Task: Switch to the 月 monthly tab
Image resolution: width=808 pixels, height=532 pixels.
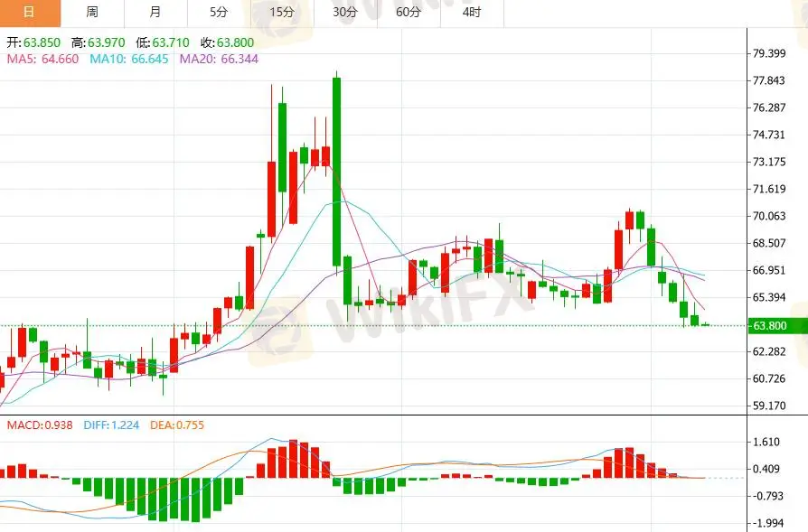Action: 155,13
